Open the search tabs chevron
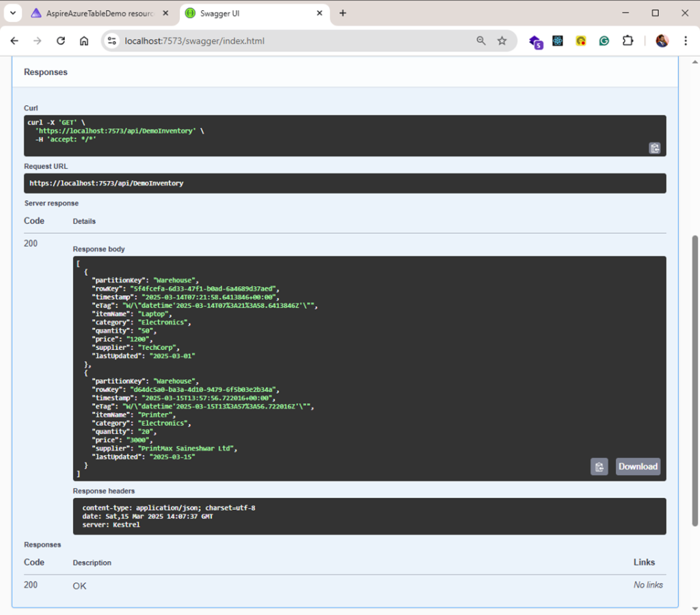 tap(14, 12)
